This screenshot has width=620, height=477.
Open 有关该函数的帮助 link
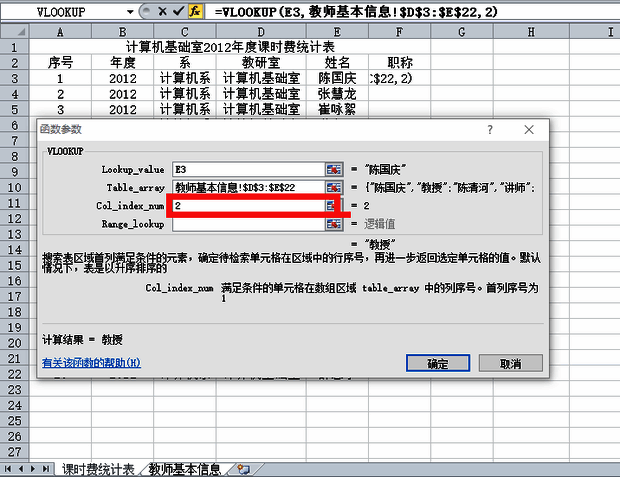pos(91,362)
